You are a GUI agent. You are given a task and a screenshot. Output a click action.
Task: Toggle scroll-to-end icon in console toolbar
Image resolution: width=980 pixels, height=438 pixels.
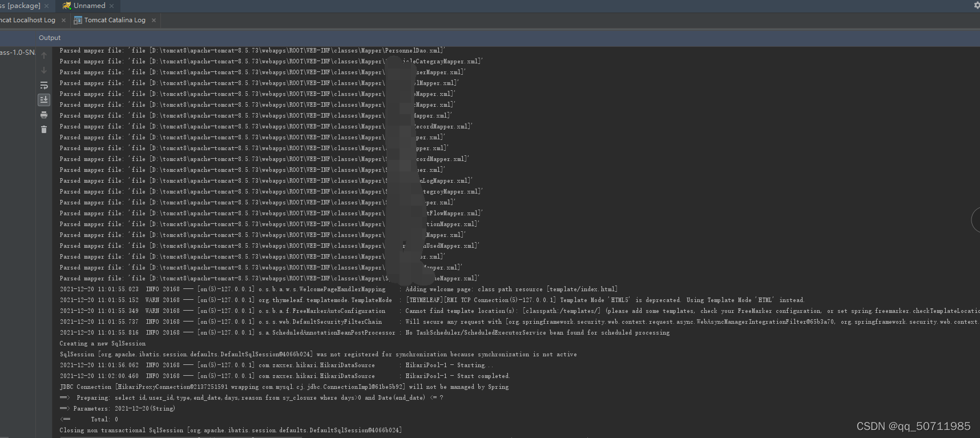coord(44,99)
